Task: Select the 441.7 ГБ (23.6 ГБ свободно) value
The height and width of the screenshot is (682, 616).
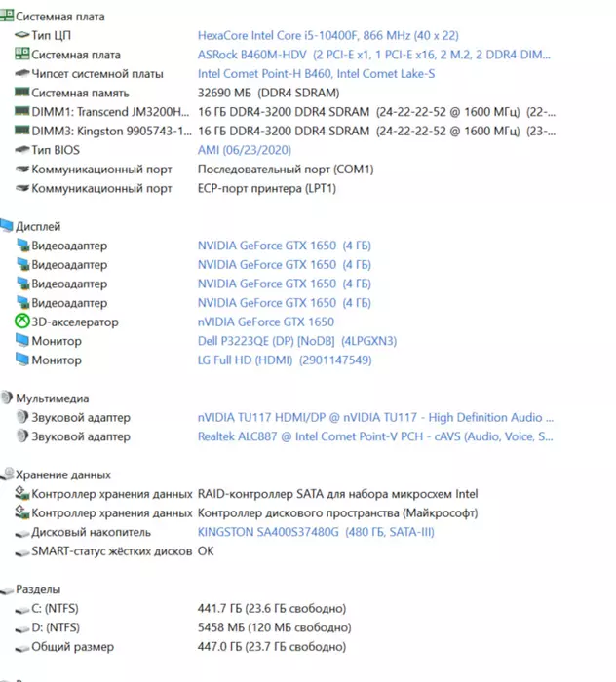Action: pyautogui.click(x=272, y=609)
